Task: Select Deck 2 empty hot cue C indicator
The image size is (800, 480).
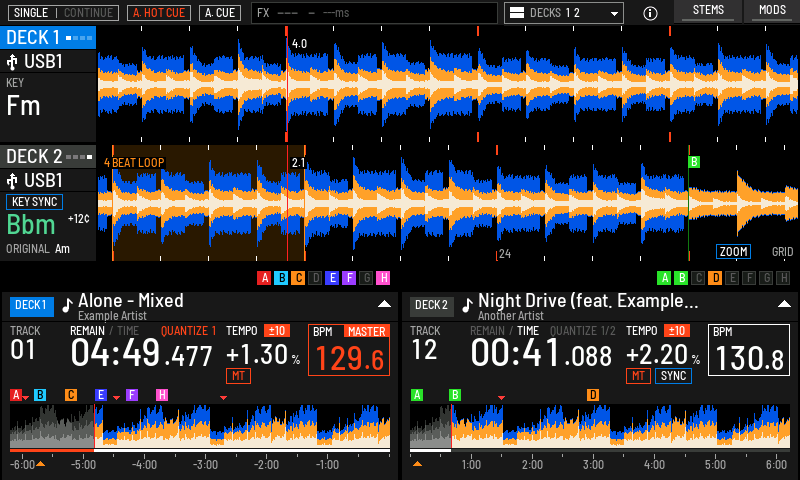Action: point(698,278)
